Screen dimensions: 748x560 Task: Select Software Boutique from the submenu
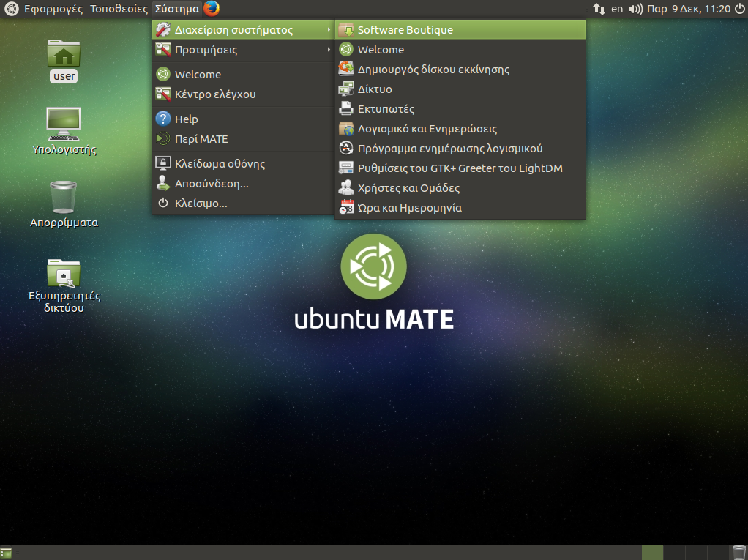pos(405,30)
